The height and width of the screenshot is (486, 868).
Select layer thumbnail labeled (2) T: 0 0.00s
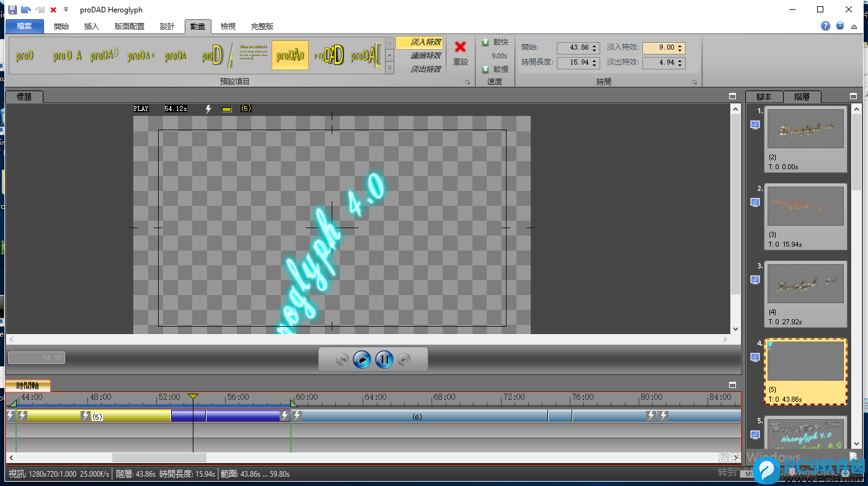tap(806, 139)
